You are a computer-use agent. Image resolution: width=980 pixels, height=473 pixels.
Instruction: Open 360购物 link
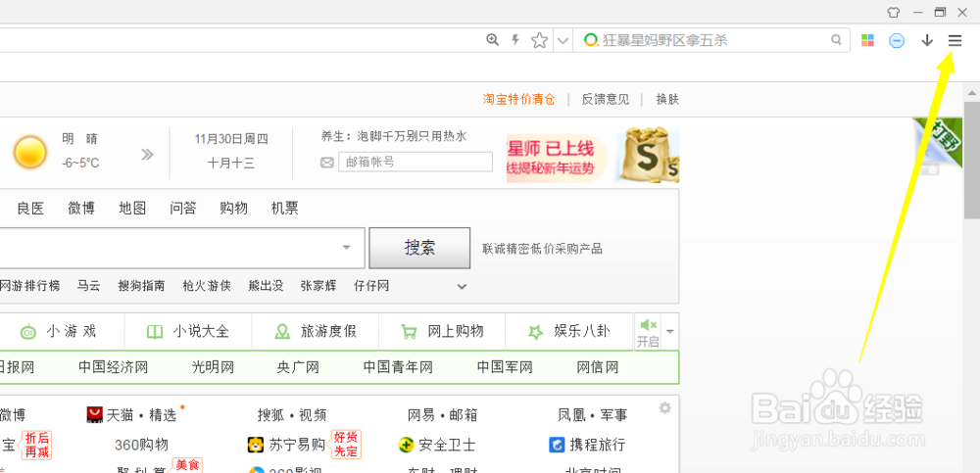pyautogui.click(x=141, y=445)
